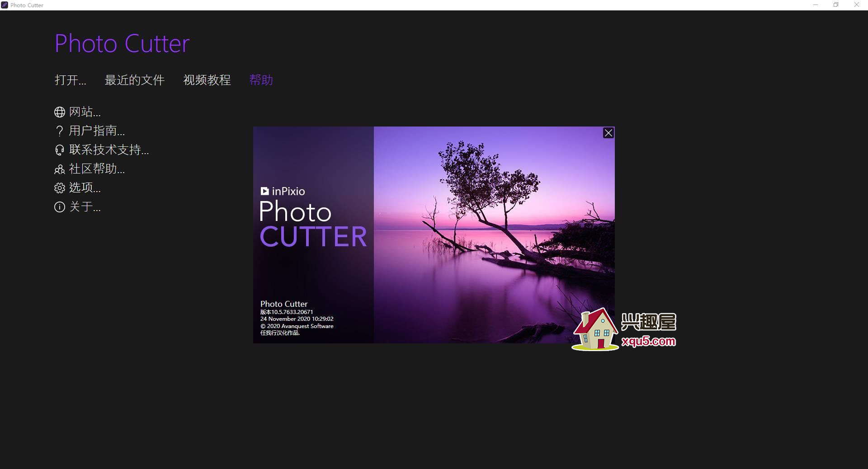Click the Photo Cutter app icon in title bar

(5, 5)
